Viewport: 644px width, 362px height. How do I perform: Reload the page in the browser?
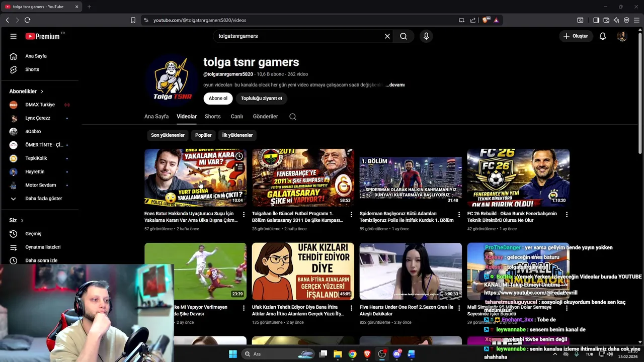point(27,20)
